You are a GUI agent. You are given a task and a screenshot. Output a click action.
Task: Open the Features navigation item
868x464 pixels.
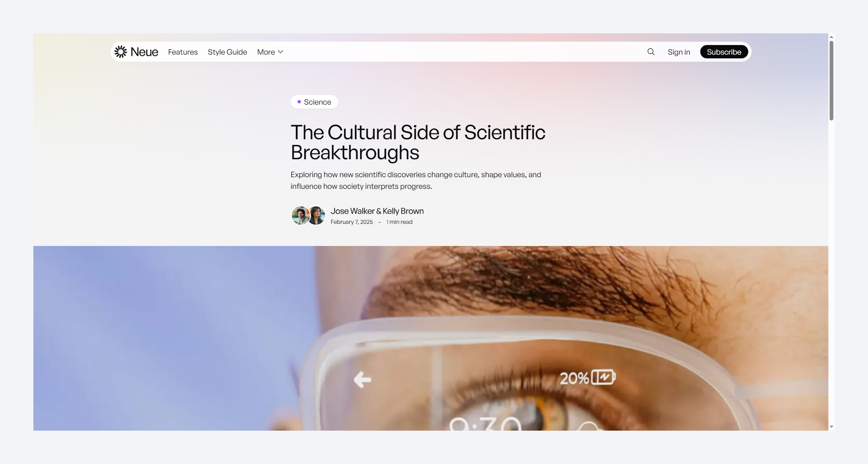(183, 52)
